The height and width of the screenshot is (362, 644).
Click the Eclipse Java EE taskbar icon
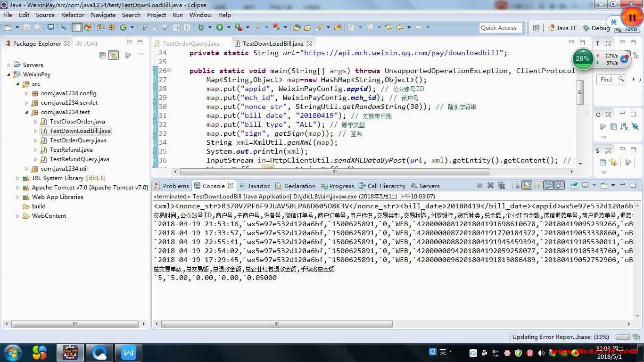[x=70, y=352]
